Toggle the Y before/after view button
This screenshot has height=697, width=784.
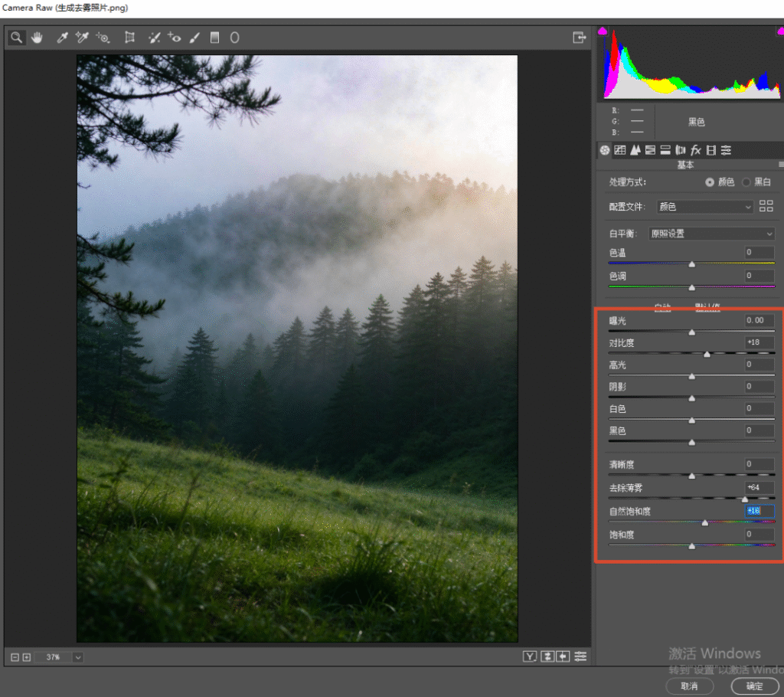[530, 656]
